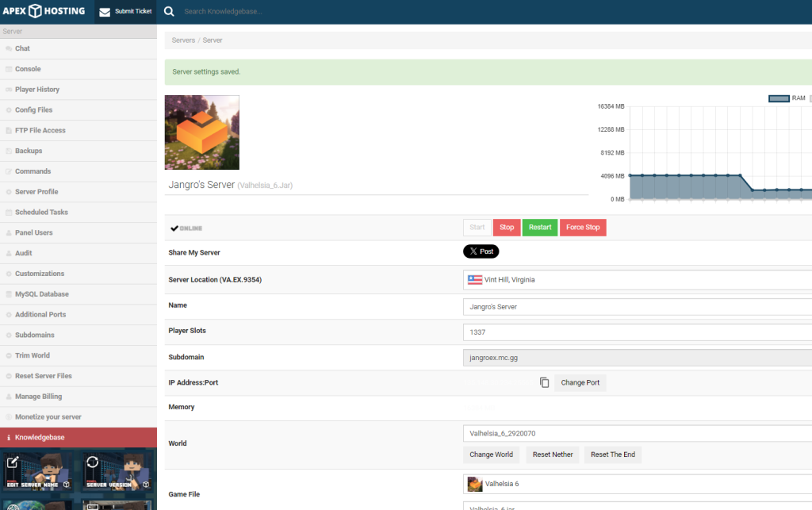Click the Force Stop button
Screen dimensions: 812x510
click(583, 228)
